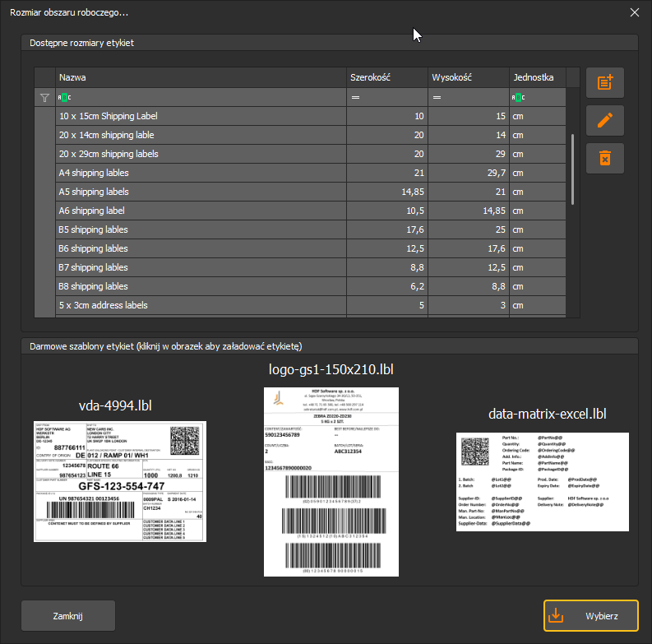Viewport: 652px width, 644px height.
Task: Open the Jednostka column filter operator icon
Action: pyautogui.click(x=518, y=97)
